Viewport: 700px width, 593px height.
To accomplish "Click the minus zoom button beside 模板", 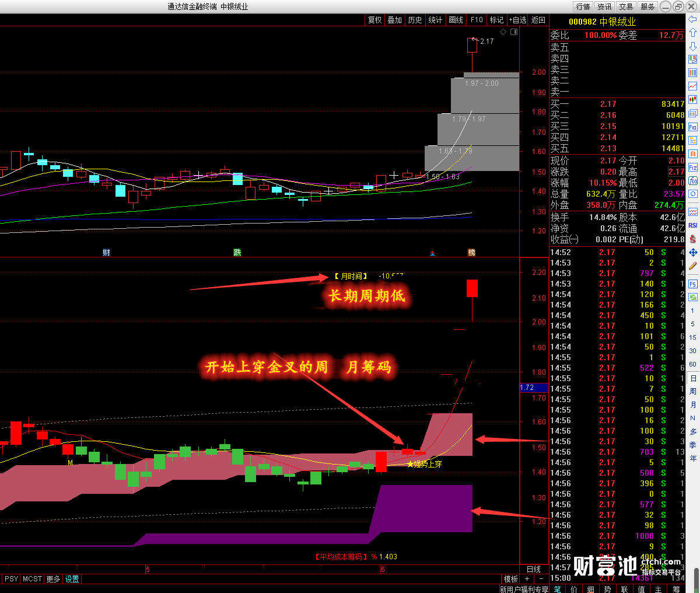I will coord(541,579).
